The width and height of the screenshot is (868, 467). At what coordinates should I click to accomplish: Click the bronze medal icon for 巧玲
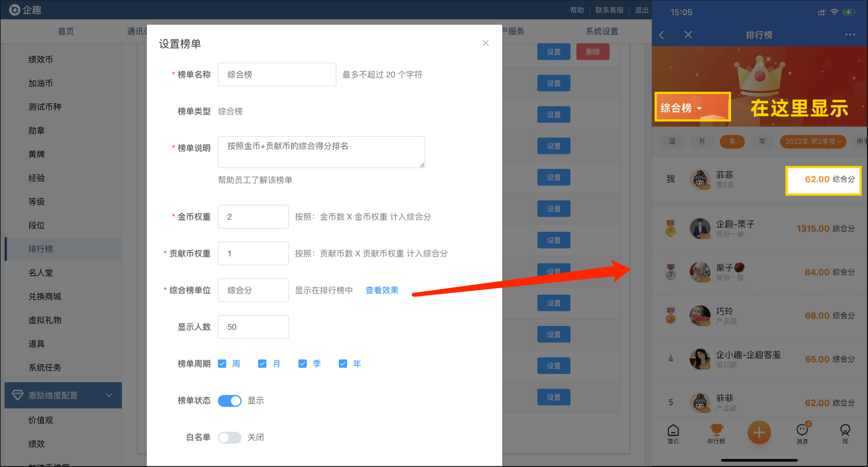pyautogui.click(x=670, y=315)
